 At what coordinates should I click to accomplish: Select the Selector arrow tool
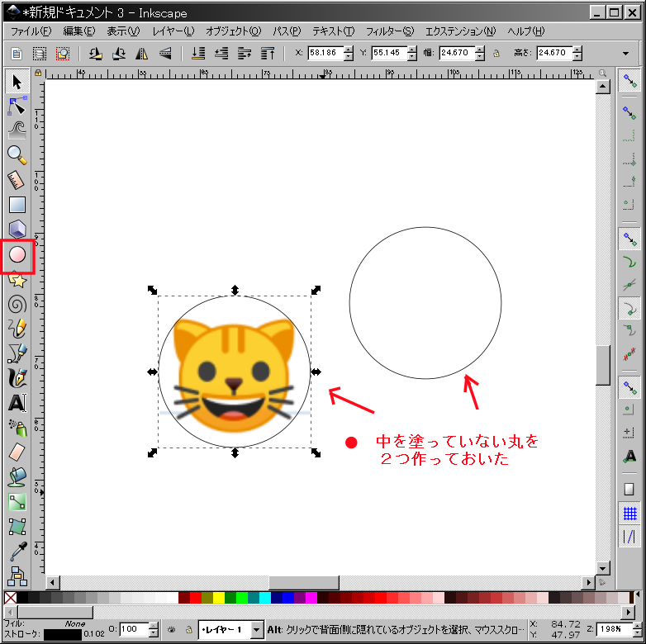17,82
